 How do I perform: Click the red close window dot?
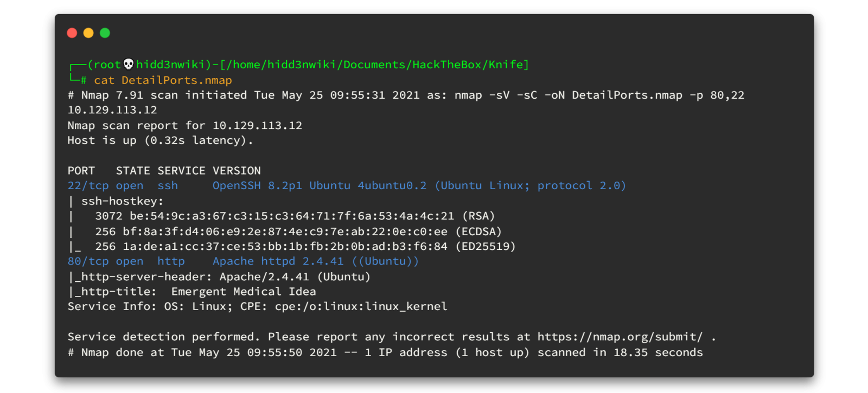point(72,33)
